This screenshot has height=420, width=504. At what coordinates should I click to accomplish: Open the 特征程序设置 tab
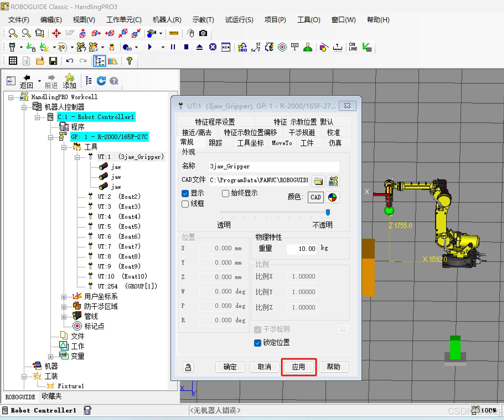coord(215,122)
